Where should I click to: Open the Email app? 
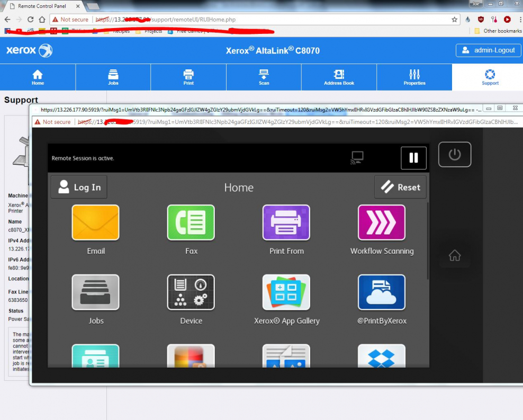point(95,222)
